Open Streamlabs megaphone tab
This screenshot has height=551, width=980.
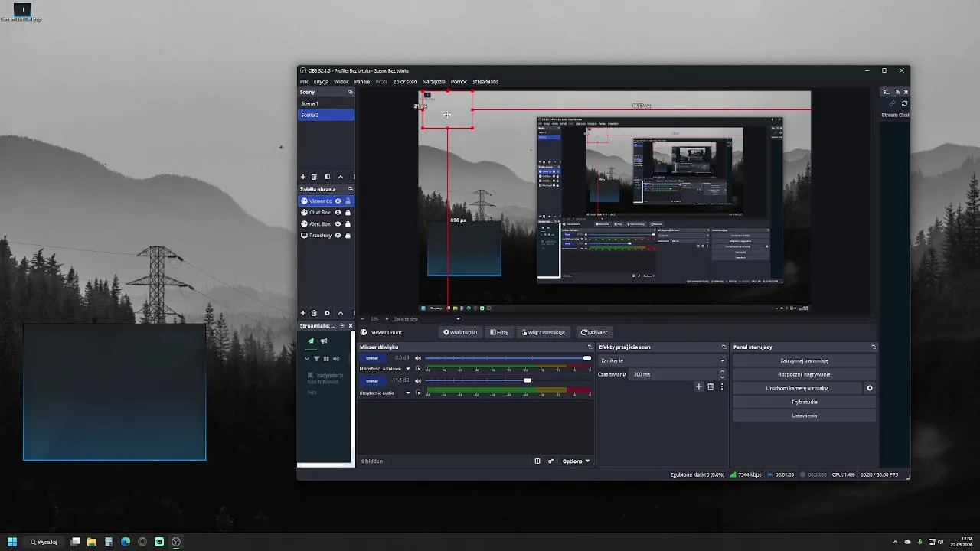[x=324, y=341]
